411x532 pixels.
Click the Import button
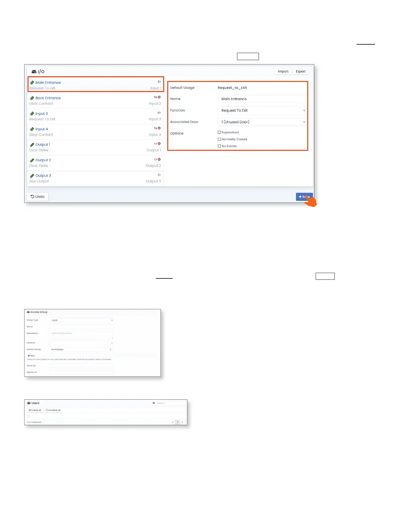(283, 72)
